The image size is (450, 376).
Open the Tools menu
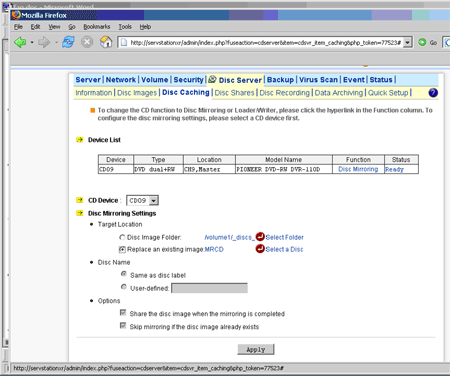pos(125,27)
